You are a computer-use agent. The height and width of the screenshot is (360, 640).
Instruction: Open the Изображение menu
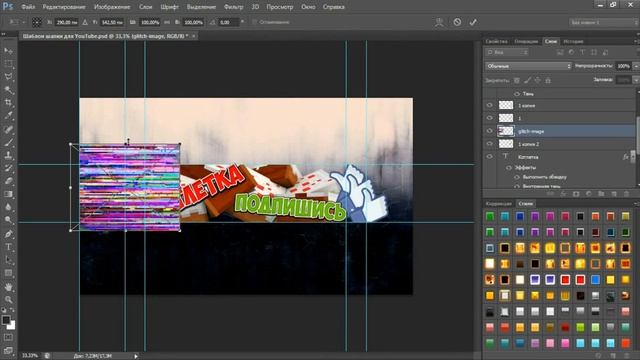pos(112,7)
